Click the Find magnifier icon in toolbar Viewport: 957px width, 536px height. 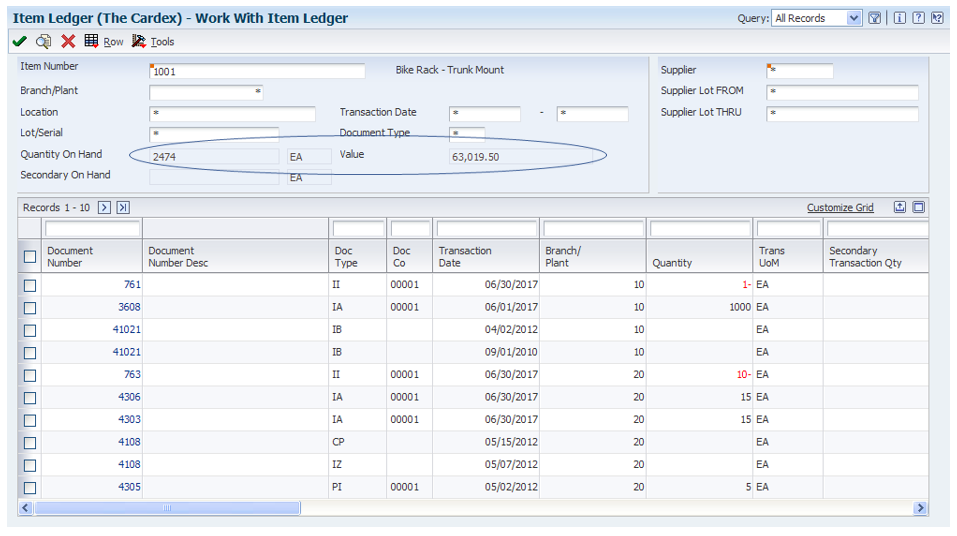[x=43, y=42]
